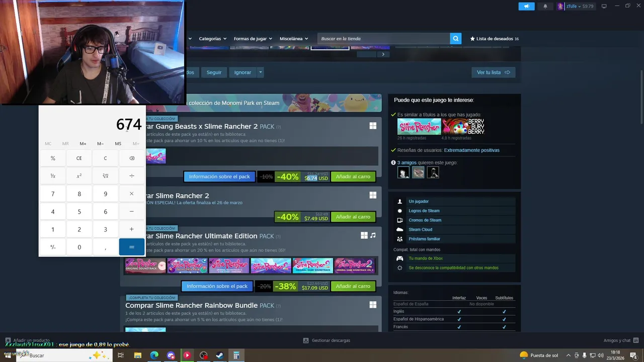Click calculator x squared key
This screenshot has height=362, width=644.
tap(79, 176)
